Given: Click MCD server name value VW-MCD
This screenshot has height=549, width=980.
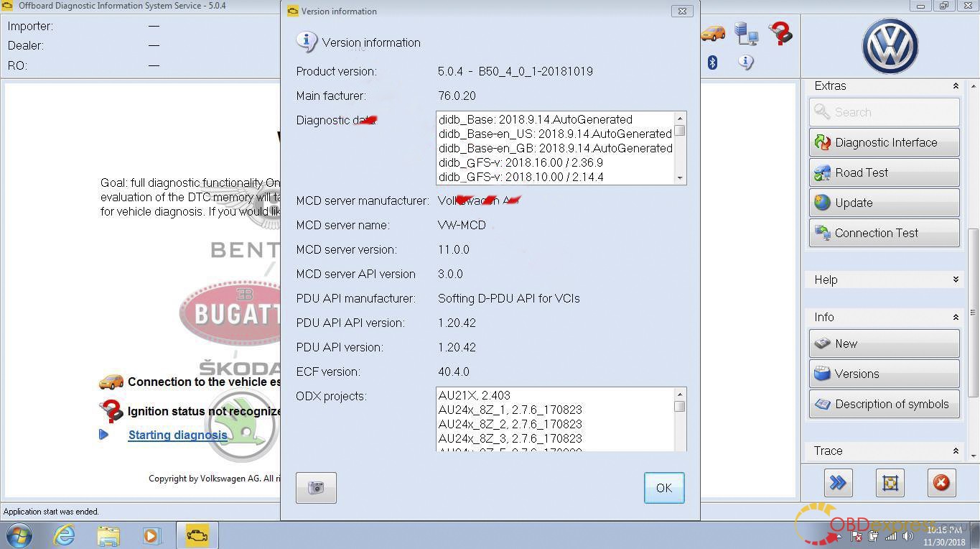Looking at the screenshot, I should point(462,225).
